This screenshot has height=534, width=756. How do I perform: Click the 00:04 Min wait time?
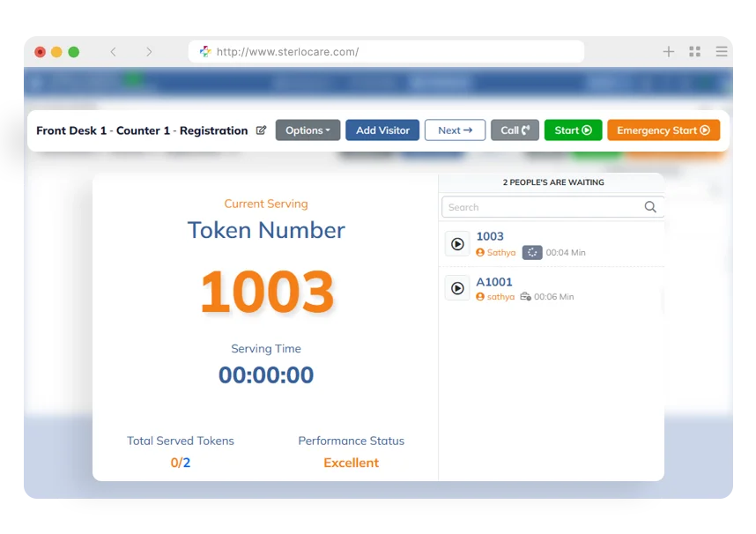tap(566, 252)
